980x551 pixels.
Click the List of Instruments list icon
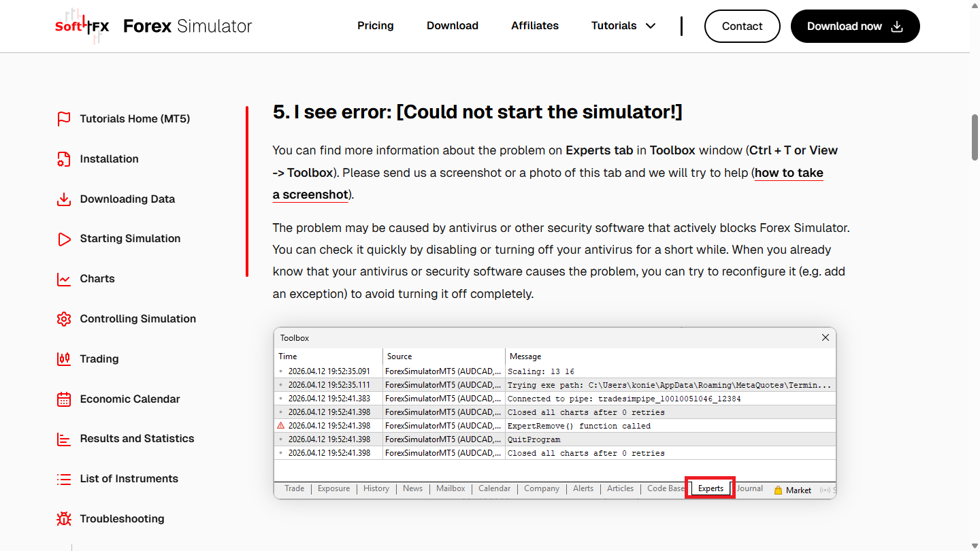(64, 479)
